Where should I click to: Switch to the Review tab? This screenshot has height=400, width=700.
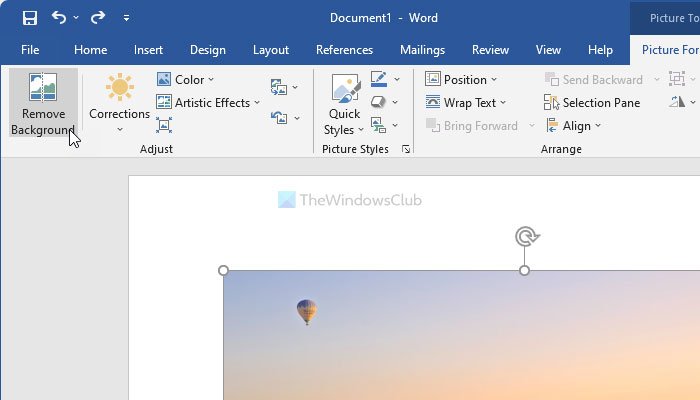490,50
